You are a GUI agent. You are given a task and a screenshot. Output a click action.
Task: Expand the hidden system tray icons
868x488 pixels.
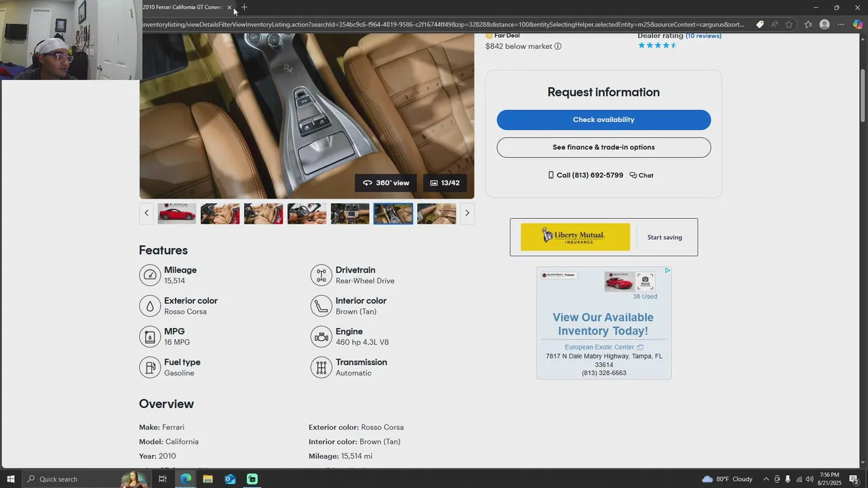point(766,479)
